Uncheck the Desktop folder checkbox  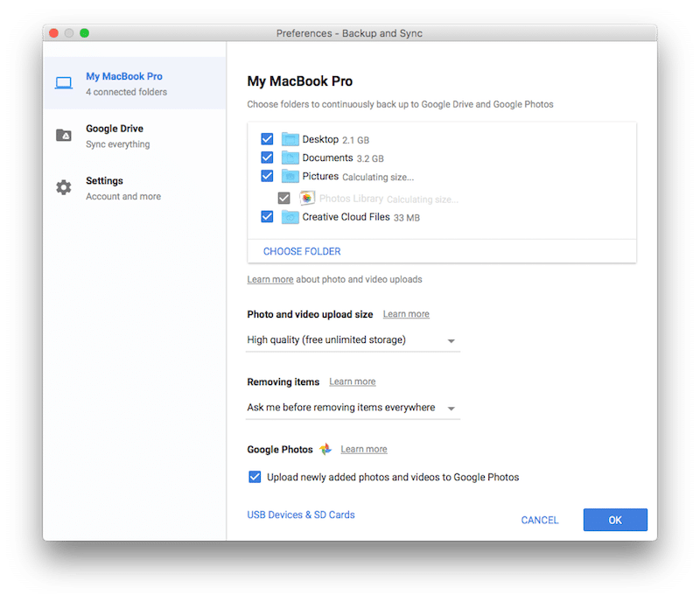coord(268,139)
